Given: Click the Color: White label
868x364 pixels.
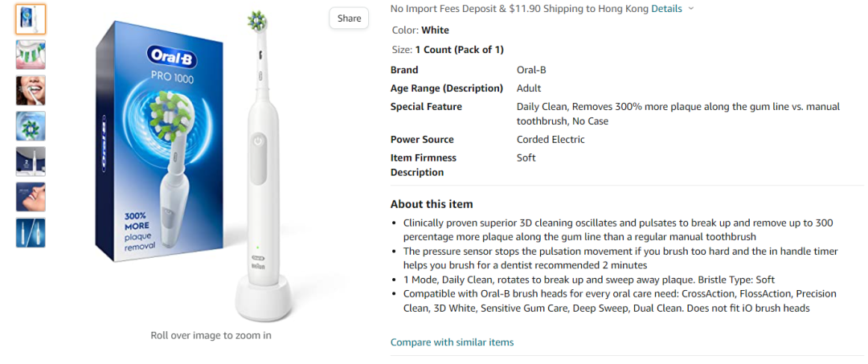Looking at the screenshot, I should [x=420, y=31].
